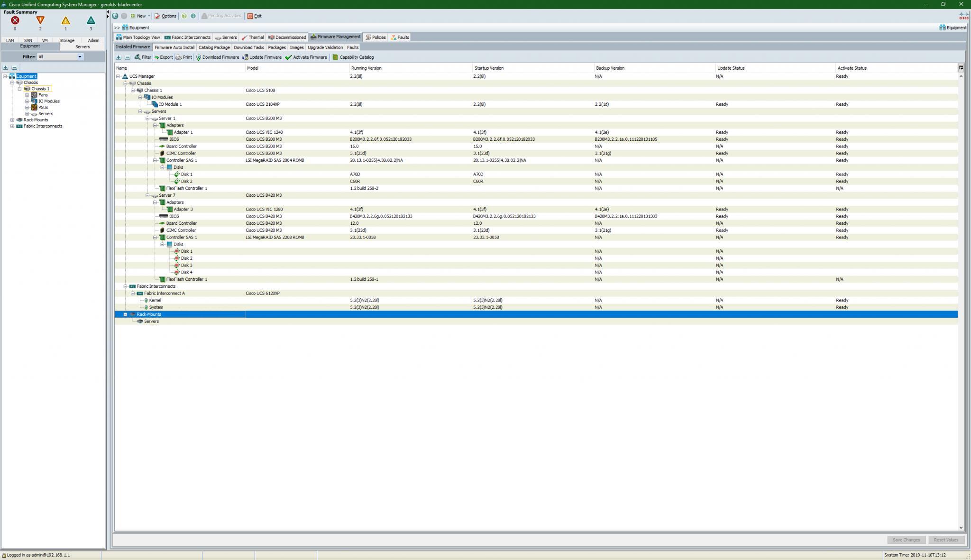Screen dimensions: 971x560
Task: Collapse navigation pane with left arrow handle
Action: 108,12
